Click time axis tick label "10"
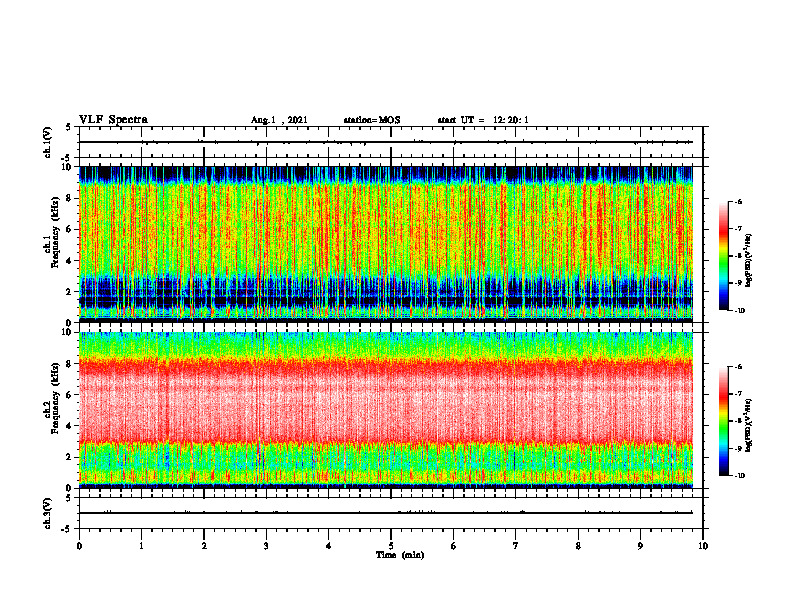Screen dimensions: 792x612 pyautogui.click(x=703, y=546)
